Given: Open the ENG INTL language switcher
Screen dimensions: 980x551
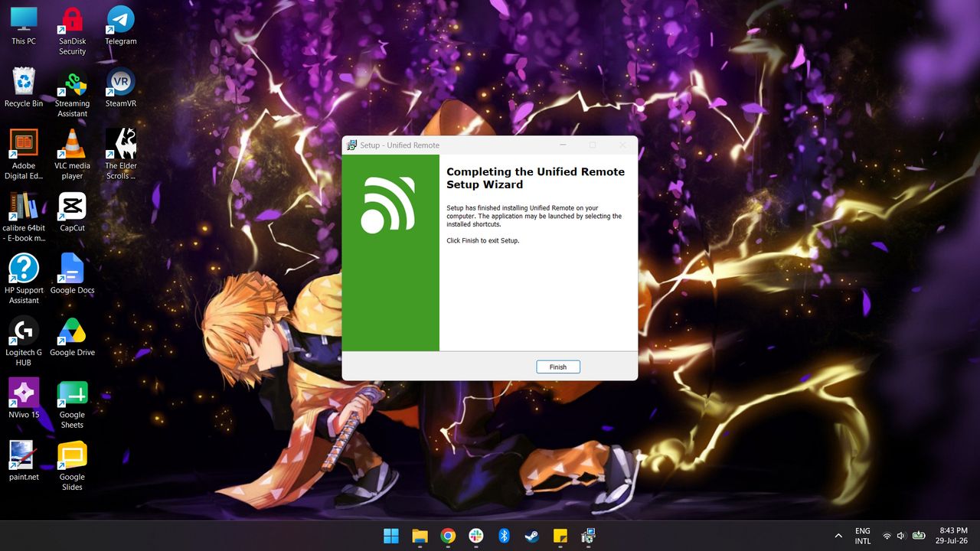Looking at the screenshot, I should pos(863,536).
